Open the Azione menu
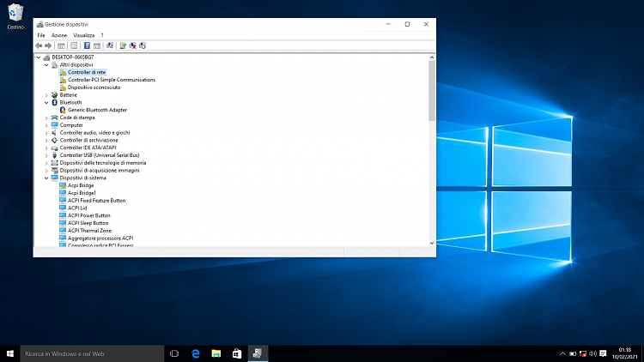644x362 pixels. point(59,35)
